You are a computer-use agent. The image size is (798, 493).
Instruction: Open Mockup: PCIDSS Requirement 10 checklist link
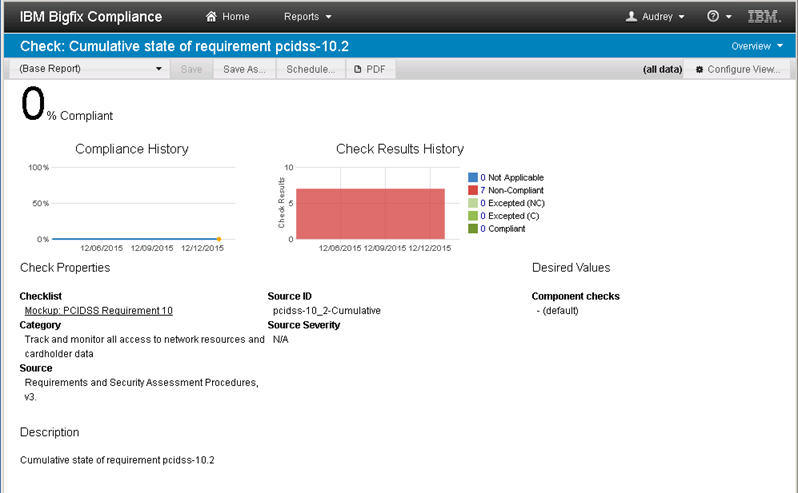(x=99, y=311)
